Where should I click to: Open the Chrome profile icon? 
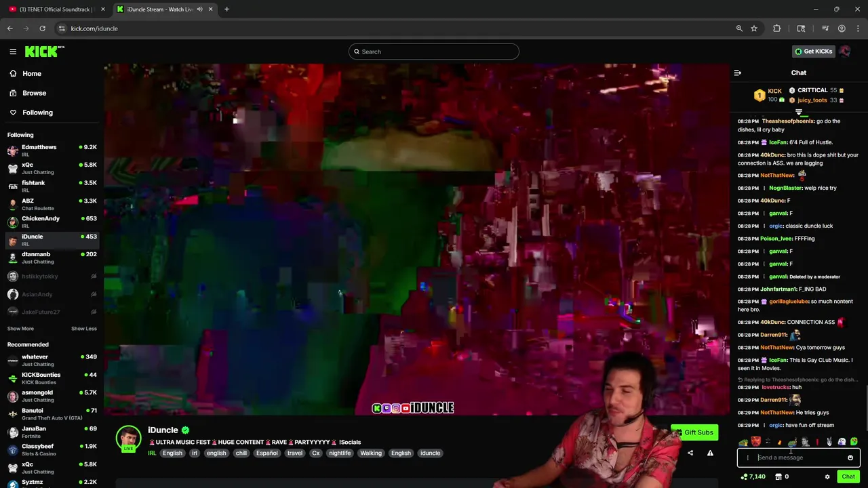(x=842, y=28)
